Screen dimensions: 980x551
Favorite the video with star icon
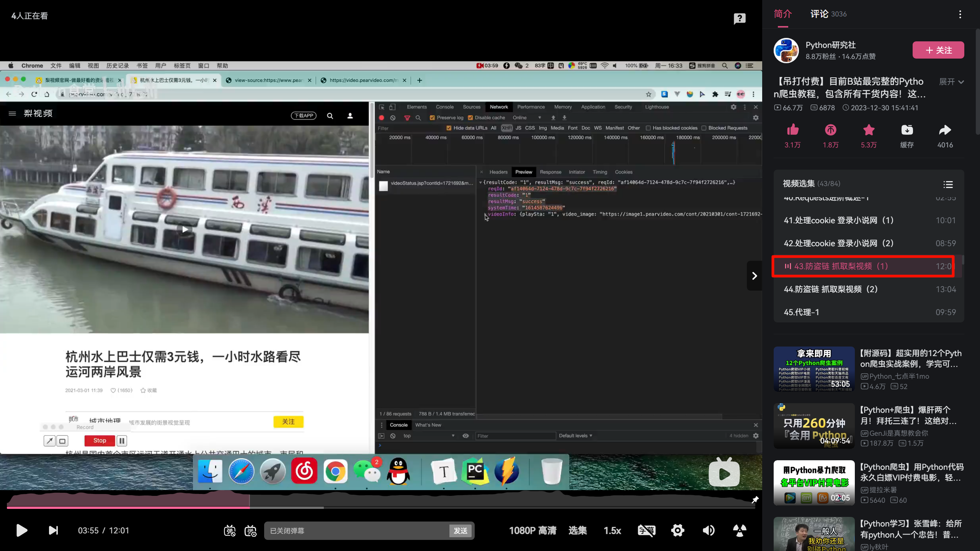pos(869,130)
